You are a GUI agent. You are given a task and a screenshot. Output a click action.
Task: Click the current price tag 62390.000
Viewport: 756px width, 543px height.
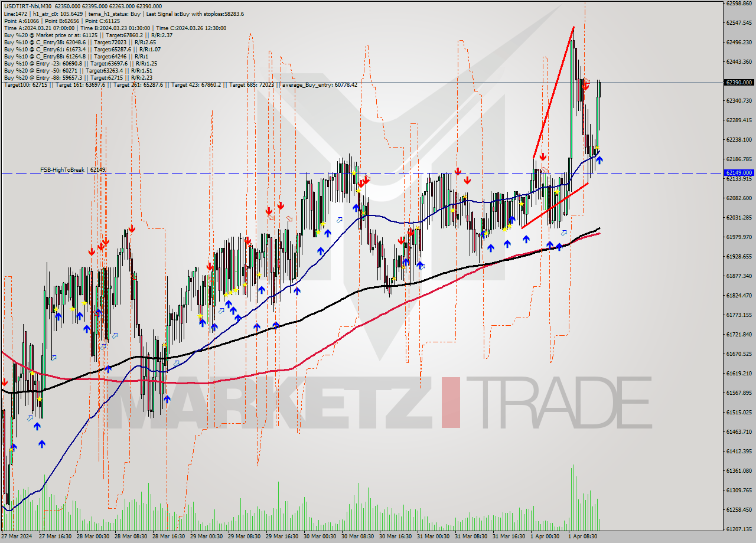(x=738, y=83)
